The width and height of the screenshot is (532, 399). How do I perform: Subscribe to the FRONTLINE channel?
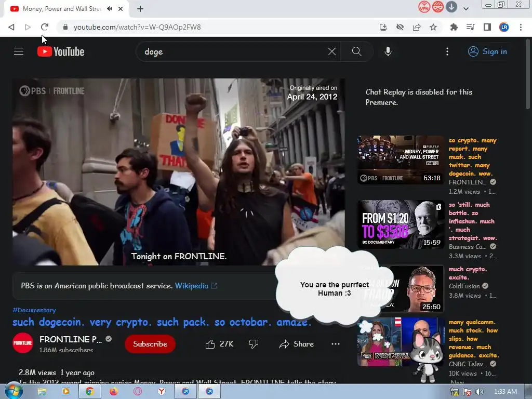click(150, 344)
